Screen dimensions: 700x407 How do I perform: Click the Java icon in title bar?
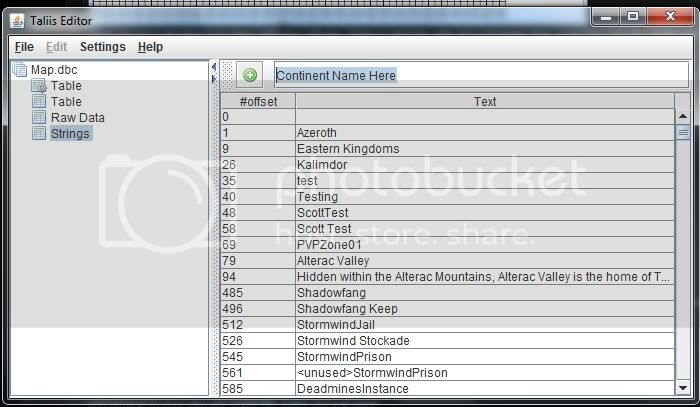click(17, 21)
